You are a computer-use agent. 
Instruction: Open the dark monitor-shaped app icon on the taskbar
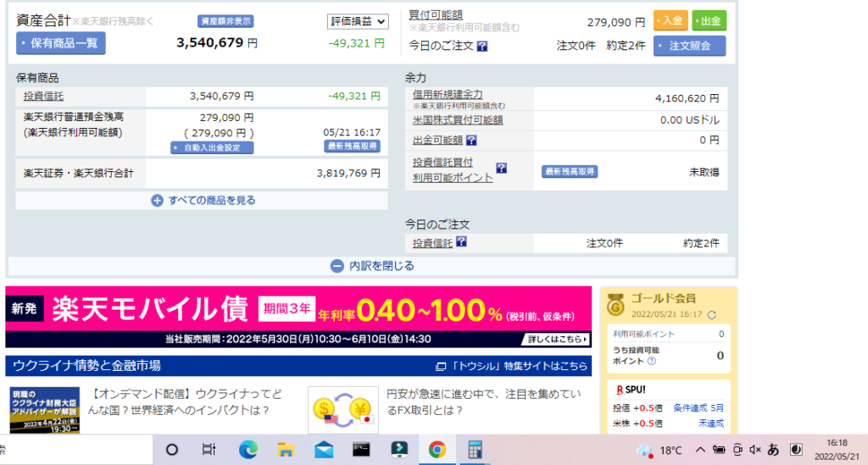click(x=399, y=450)
